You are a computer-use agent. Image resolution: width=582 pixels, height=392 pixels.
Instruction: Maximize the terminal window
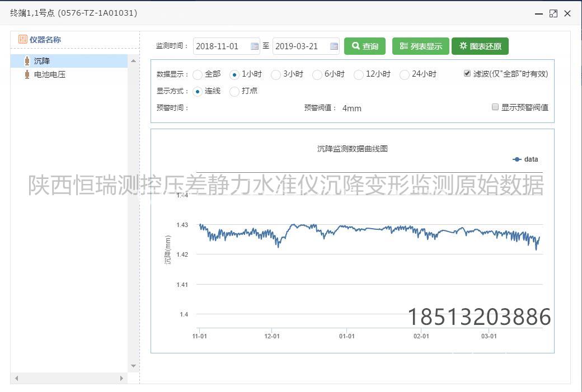click(553, 13)
